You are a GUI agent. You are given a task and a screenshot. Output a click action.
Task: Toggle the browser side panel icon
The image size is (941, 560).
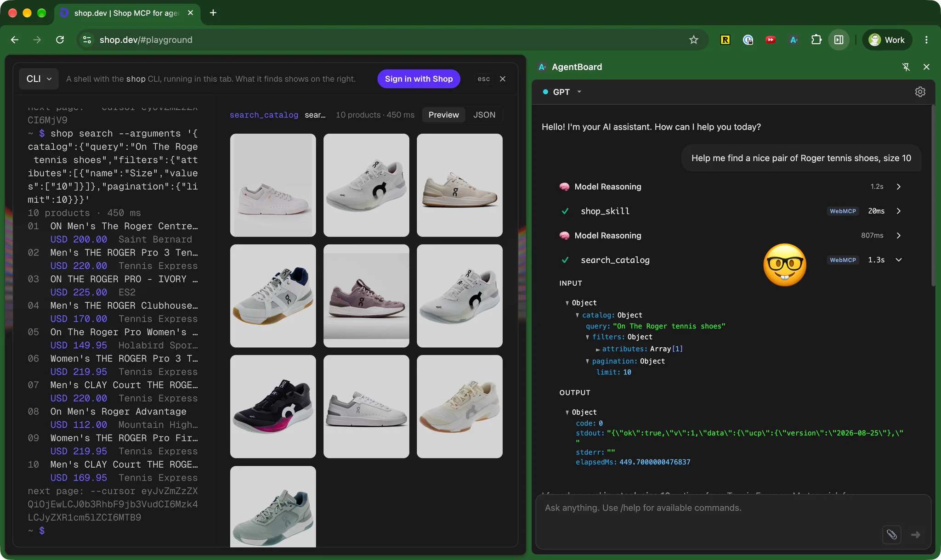(x=839, y=40)
